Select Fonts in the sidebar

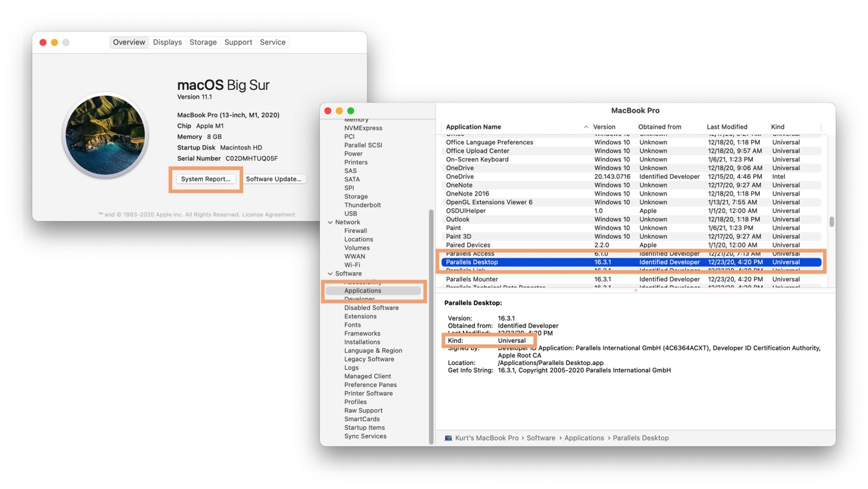point(353,325)
